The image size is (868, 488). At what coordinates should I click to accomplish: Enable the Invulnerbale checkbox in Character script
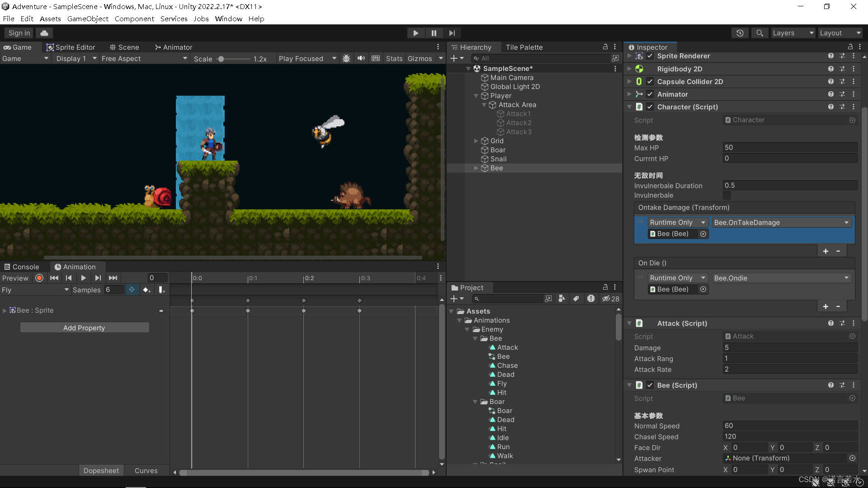coord(727,195)
